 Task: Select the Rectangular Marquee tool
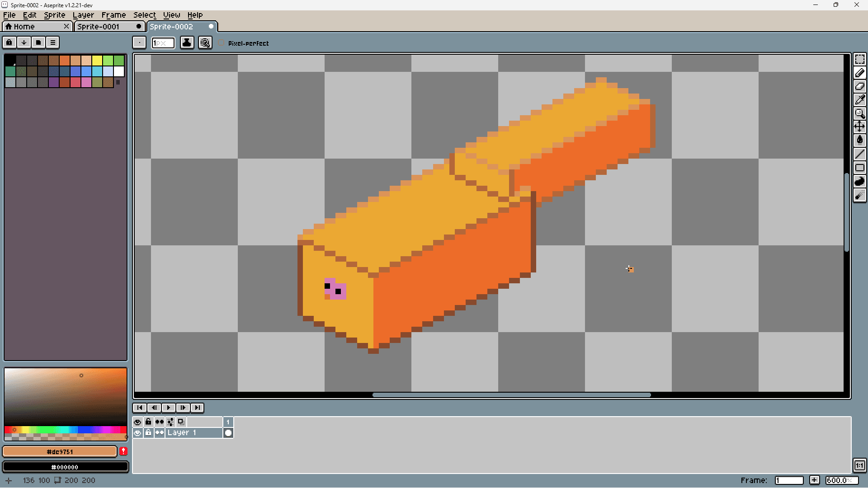coord(859,60)
